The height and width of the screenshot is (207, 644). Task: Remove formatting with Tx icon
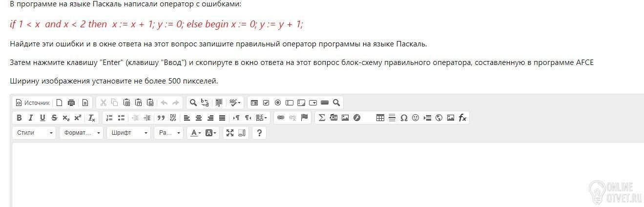click(92, 118)
